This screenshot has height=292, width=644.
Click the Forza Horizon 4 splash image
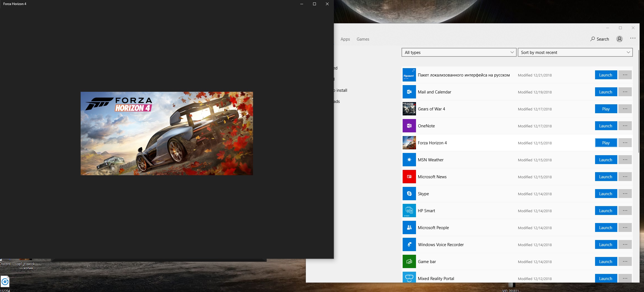(x=167, y=133)
